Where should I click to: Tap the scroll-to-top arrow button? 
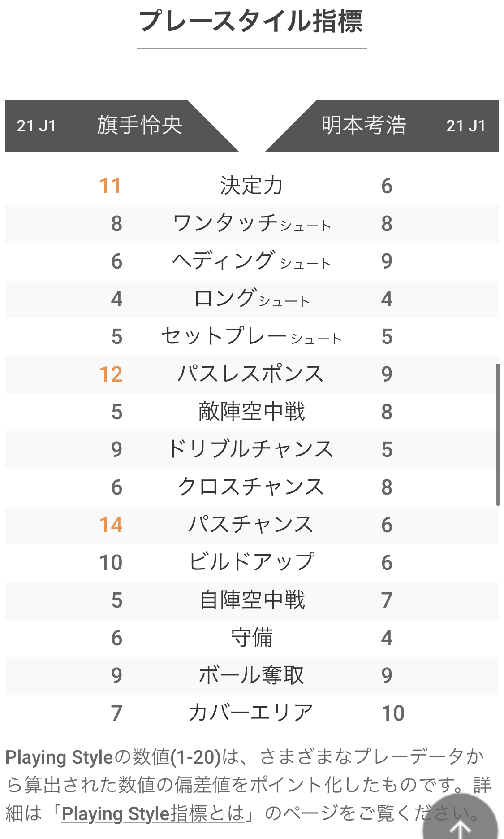[x=460, y=817]
